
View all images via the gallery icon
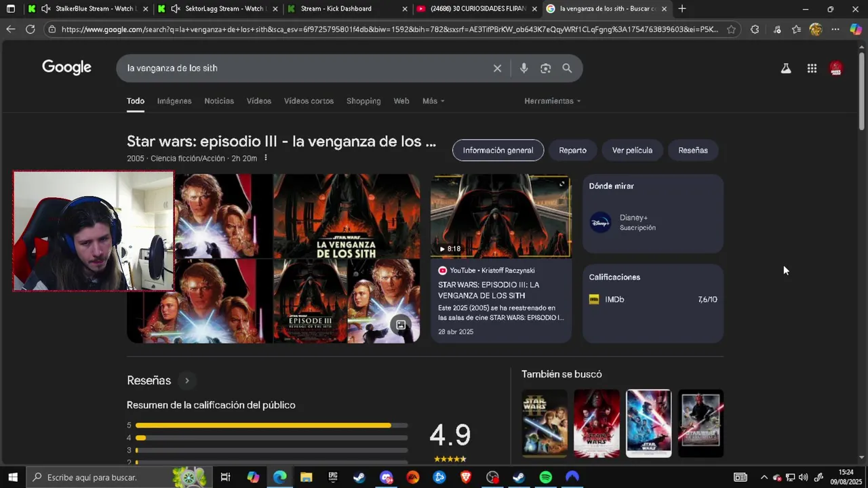(x=401, y=325)
